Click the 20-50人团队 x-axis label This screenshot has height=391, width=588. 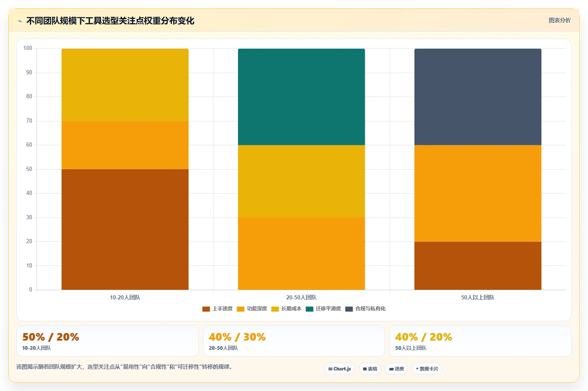coord(301,297)
